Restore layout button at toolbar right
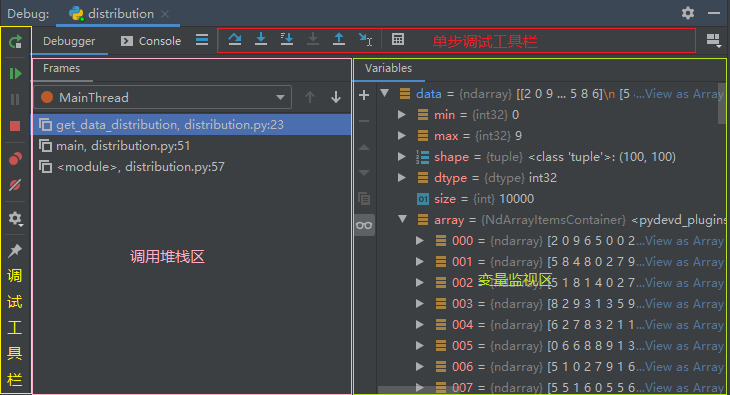This screenshot has height=395, width=730. coord(714,41)
